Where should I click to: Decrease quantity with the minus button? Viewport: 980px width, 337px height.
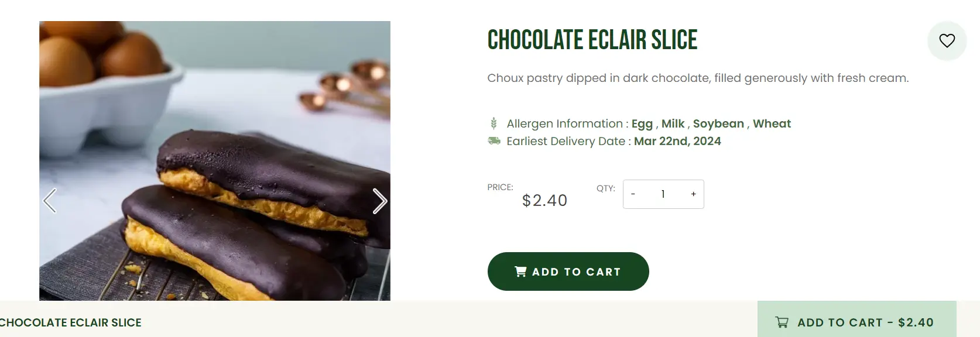point(633,194)
